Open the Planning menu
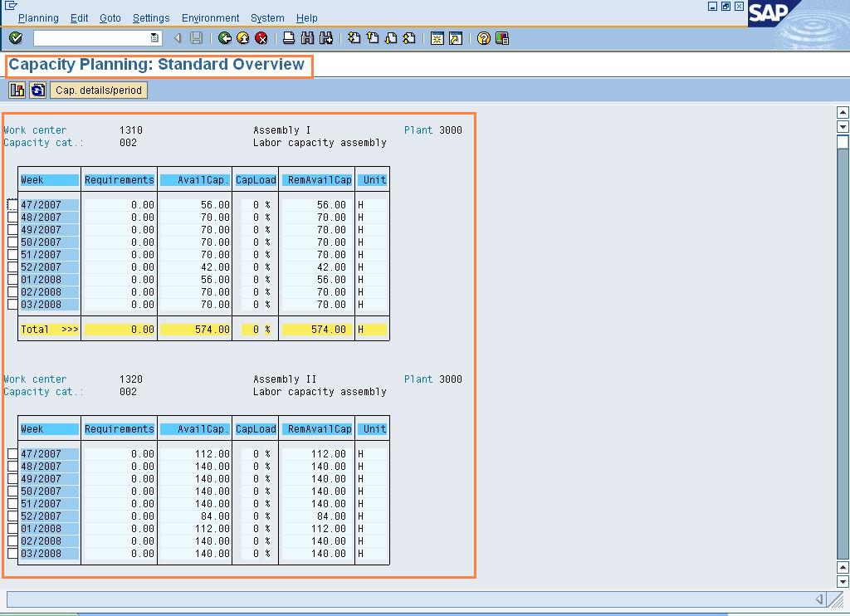The width and height of the screenshot is (850, 616). tap(38, 18)
